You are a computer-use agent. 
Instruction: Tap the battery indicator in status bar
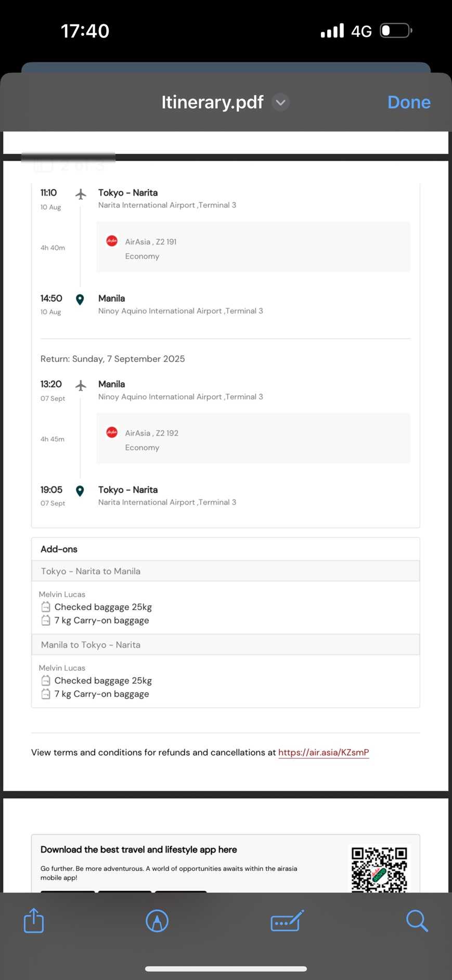click(x=396, y=31)
